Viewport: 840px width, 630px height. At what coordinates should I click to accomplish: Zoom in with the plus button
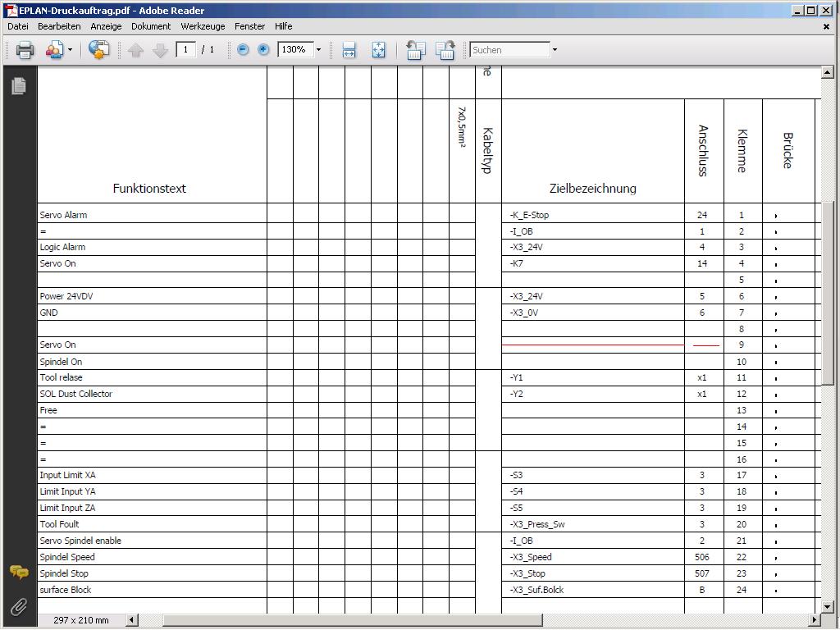(263, 50)
